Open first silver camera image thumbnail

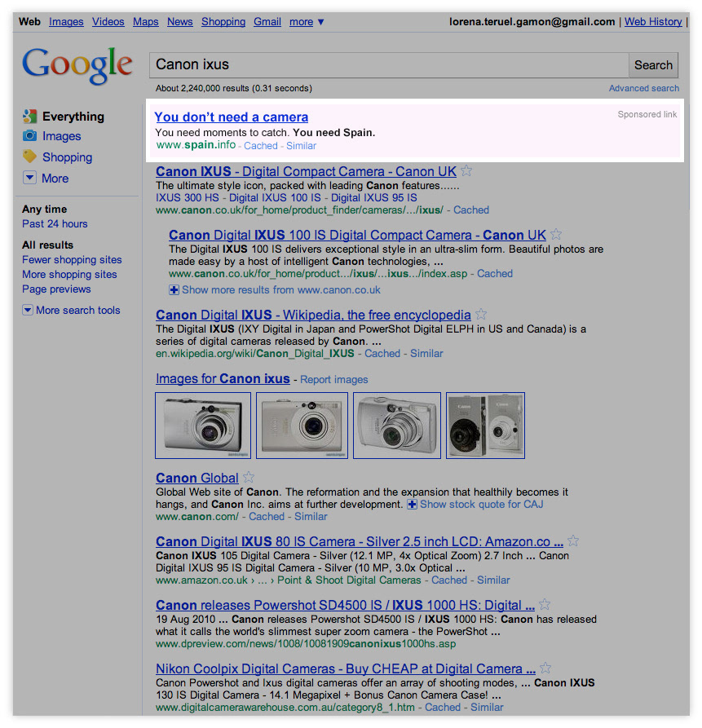point(203,426)
